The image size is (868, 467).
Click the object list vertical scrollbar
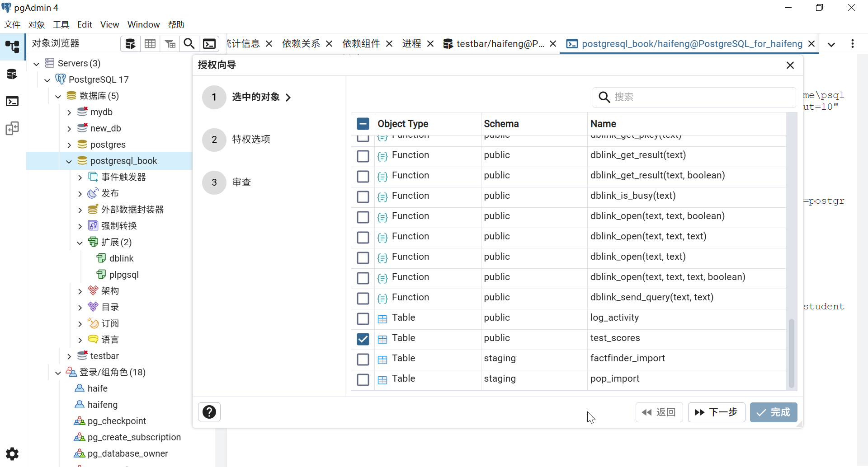point(791,352)
